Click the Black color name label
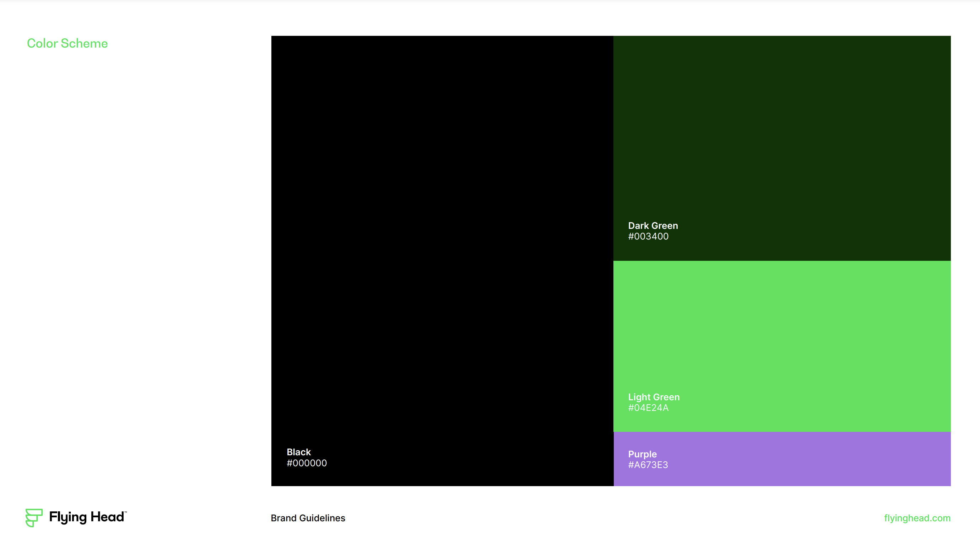980x550 pixels. (298, 452)
